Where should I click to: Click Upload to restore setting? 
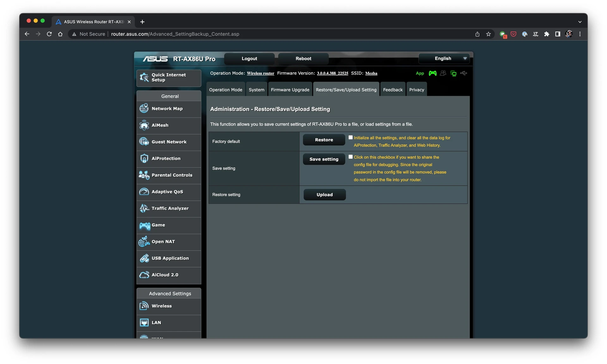coord(325,195)
